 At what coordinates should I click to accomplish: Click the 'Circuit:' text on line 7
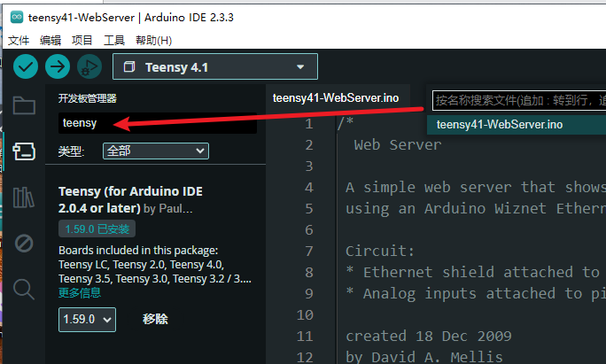(x=379, y=252)
